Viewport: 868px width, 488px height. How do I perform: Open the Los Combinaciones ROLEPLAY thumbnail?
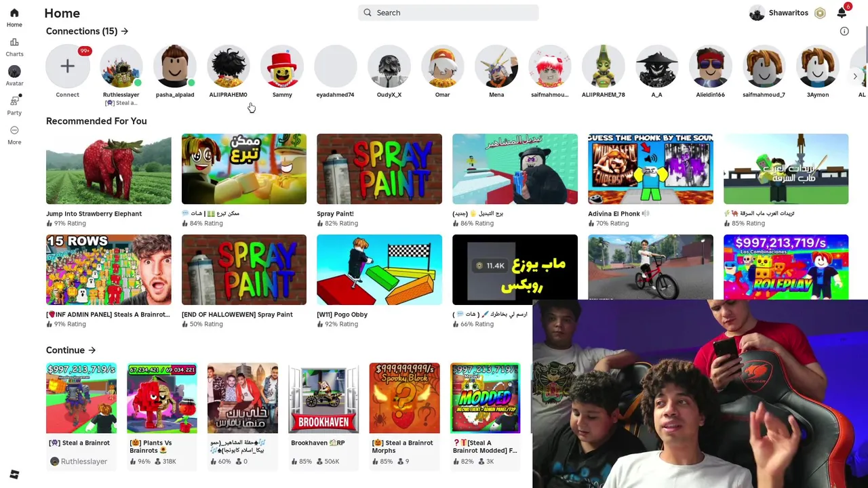786,267
